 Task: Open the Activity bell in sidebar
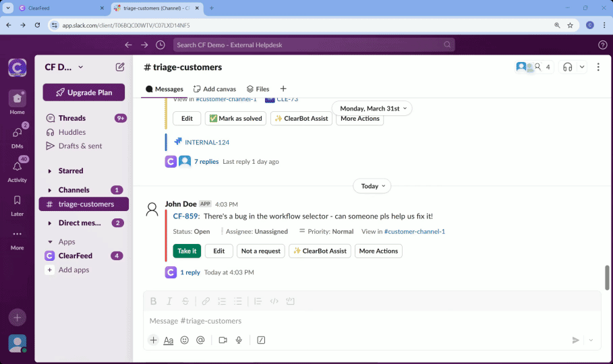click(x=17, y=167)
